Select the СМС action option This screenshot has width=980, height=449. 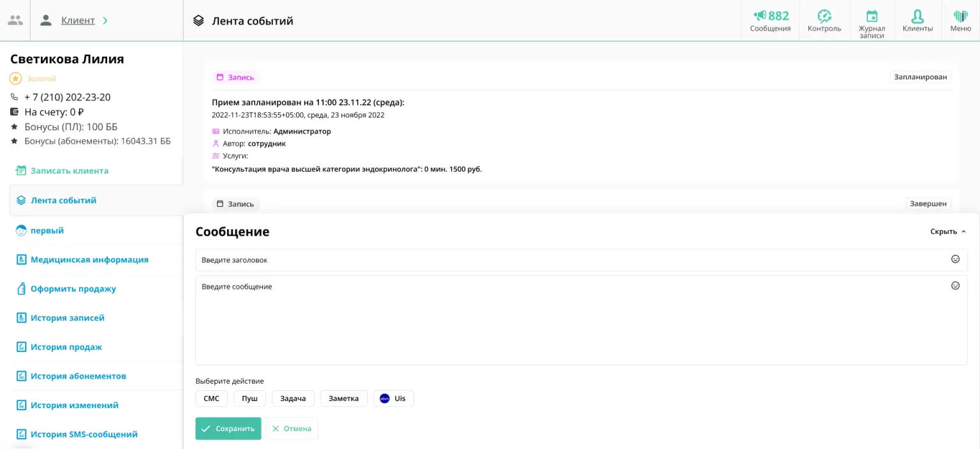click(x=211, y=399)
